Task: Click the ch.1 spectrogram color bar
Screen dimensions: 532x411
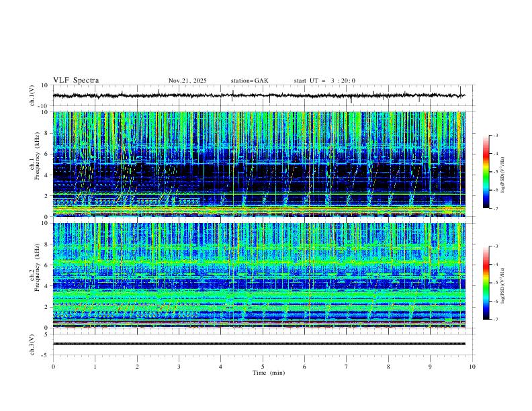Action: (486, 172)
